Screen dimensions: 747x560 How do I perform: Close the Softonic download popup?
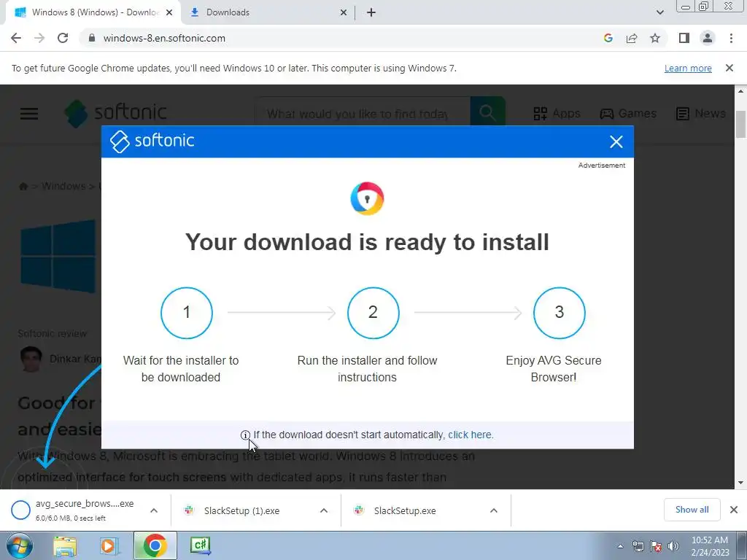[616, 141]
